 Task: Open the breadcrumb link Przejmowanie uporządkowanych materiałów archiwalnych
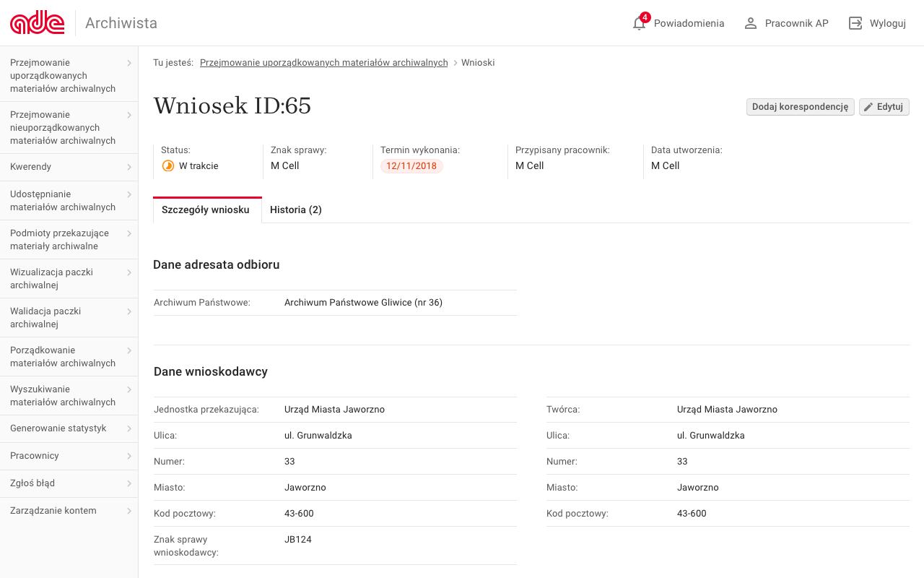click(x=323, y=62)
